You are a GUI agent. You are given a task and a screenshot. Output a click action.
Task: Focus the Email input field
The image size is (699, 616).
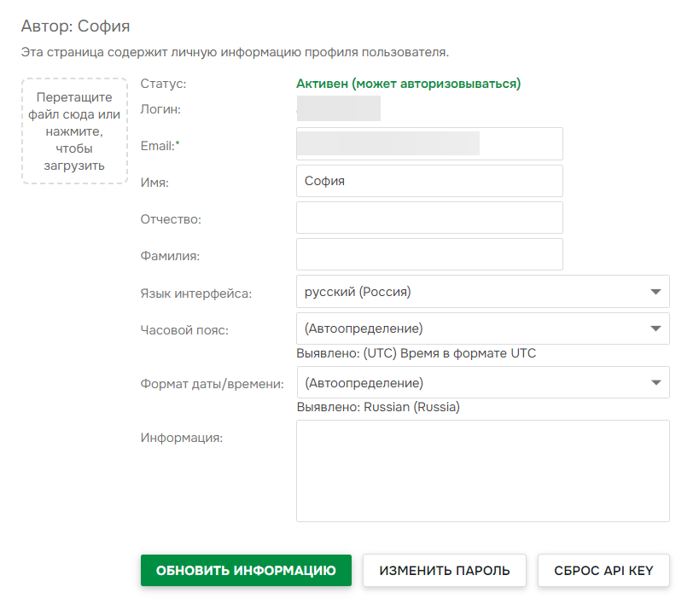point(429,143)
